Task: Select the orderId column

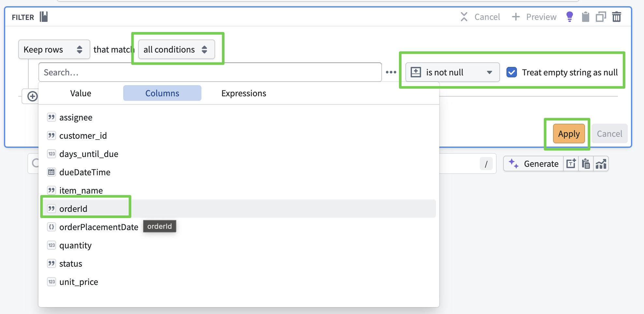Action: point(73,209)
